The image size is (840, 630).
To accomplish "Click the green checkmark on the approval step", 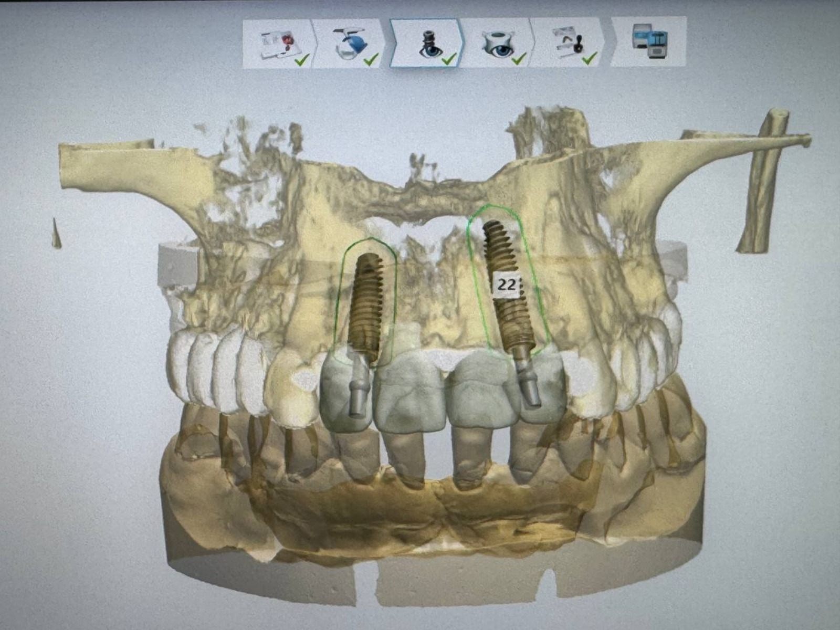I will 590,59.
